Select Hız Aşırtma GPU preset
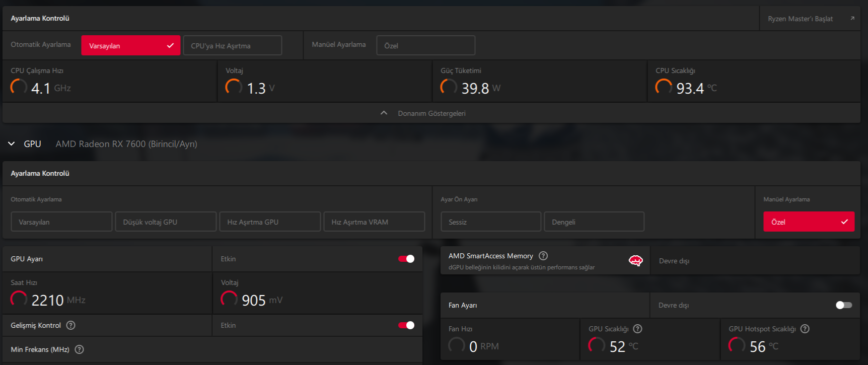868x365 pixels. coord(270,222)
